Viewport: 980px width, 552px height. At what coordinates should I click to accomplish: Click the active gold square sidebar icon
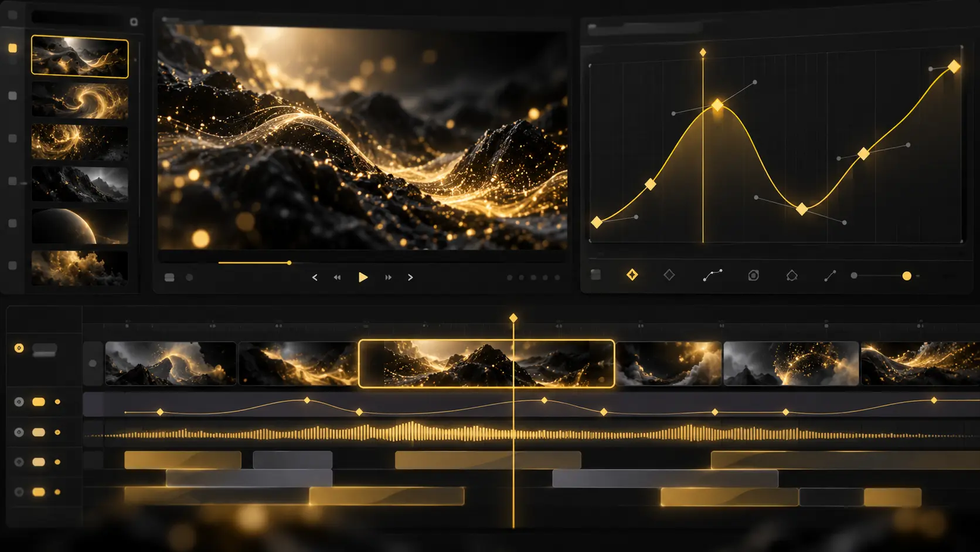click(x=12, y=48)
